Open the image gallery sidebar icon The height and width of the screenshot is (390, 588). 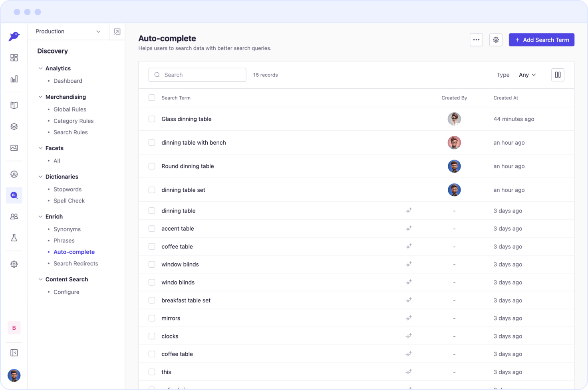click(14, 148)
